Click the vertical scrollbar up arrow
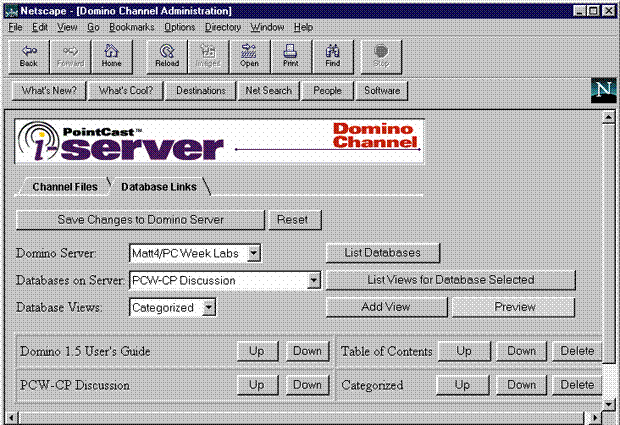This screenshot has width=620, height=425. click(608, 117)
